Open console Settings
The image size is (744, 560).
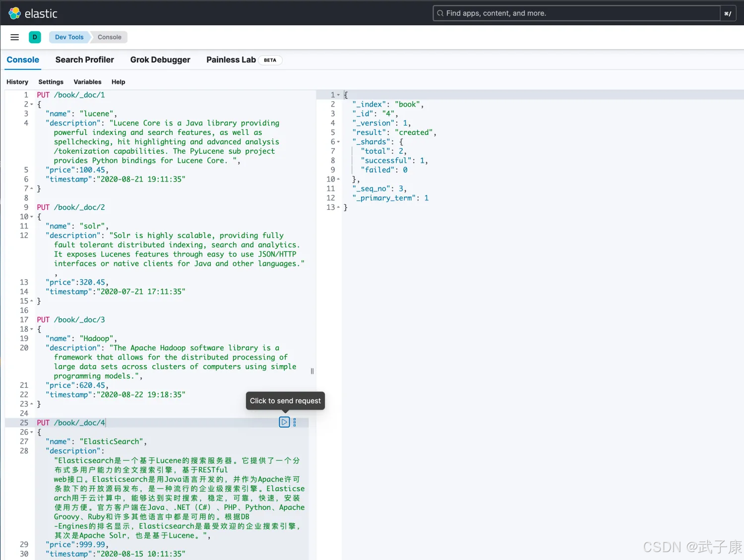(x=51, y=82)
